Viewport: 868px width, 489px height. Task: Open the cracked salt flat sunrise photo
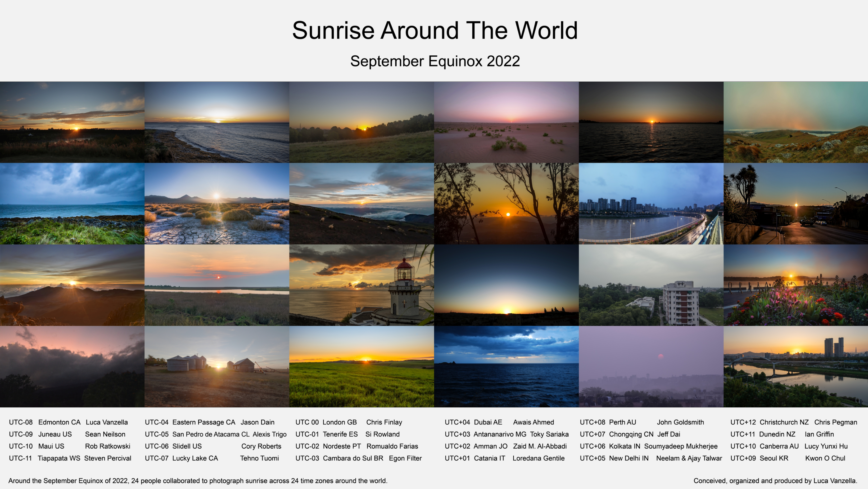click(217, 204)
